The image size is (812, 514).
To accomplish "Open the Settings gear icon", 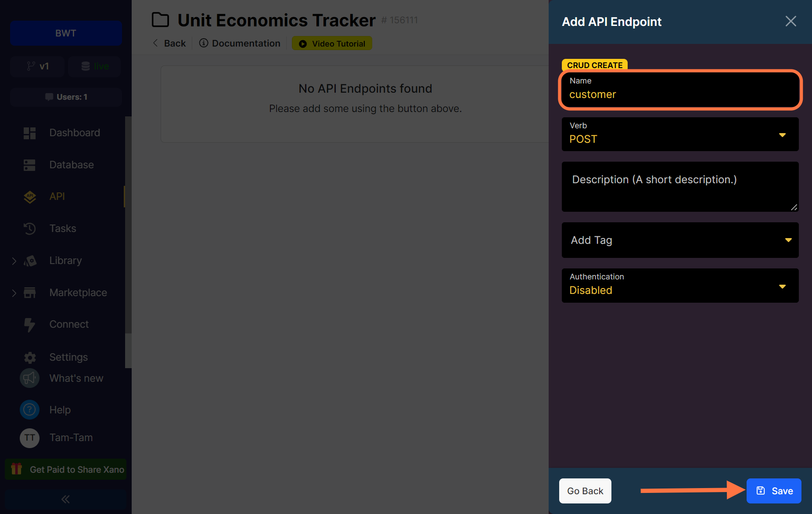I will [30, 358].
